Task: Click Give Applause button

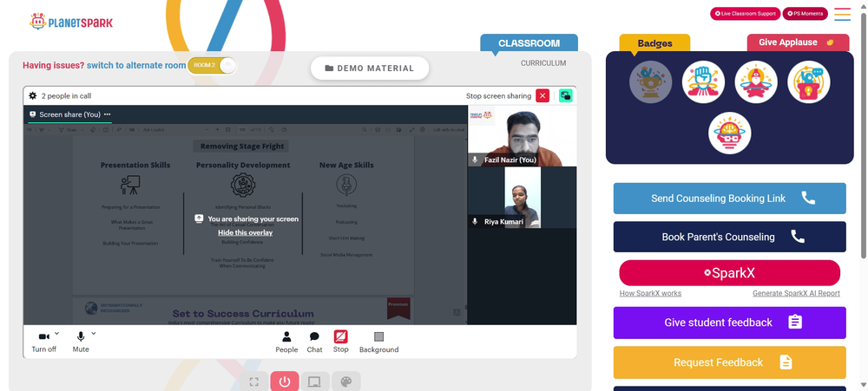Action: [x=798, y=42]
